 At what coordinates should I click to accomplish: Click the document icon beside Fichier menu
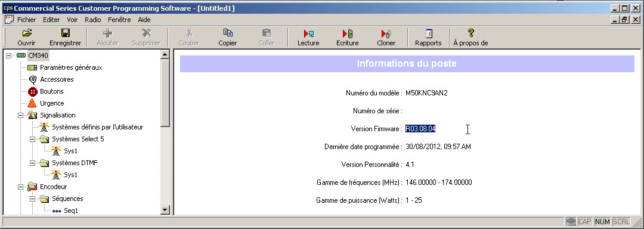9,19
